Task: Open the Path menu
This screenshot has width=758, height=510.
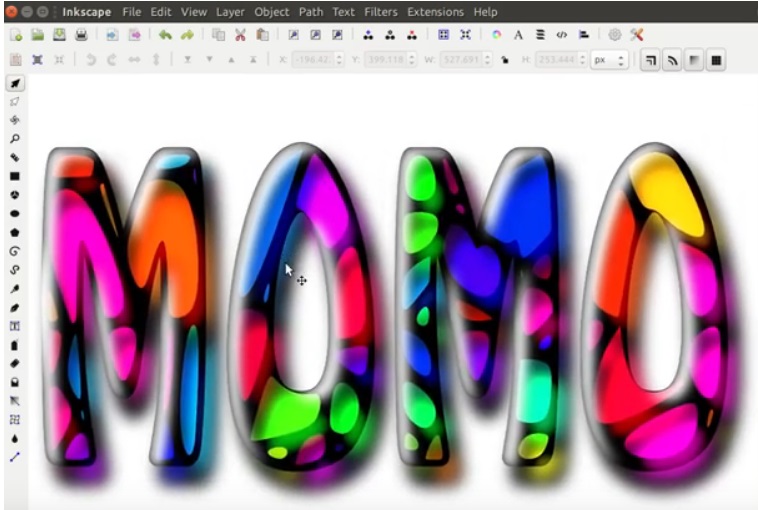Action: (311, 12)
